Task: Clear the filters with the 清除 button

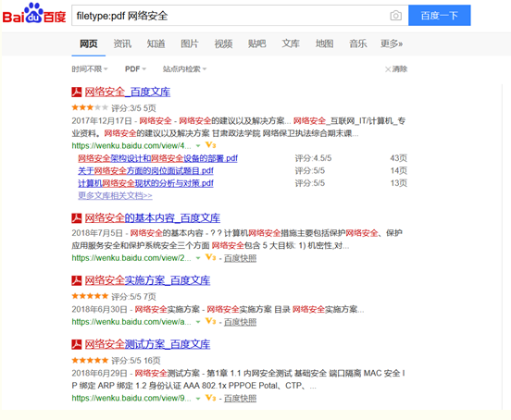Action: click(396, 69)
